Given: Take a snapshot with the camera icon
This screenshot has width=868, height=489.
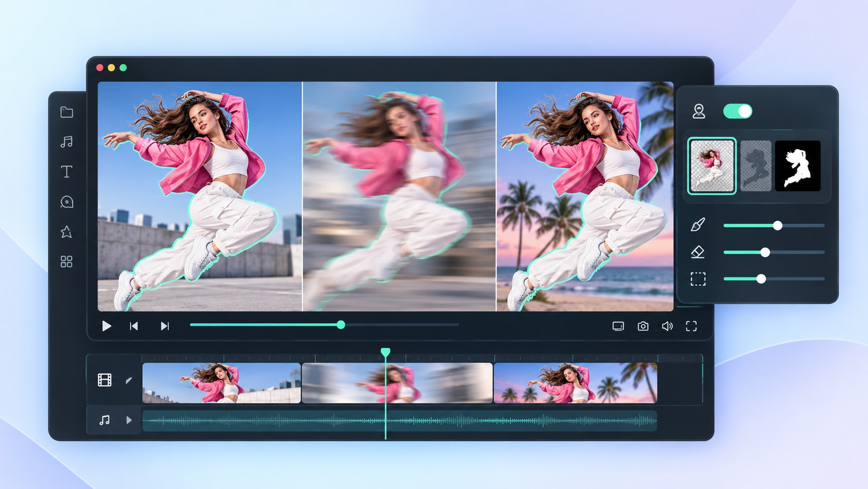Looking at the screenshot, I should click(x=643, y=326).
